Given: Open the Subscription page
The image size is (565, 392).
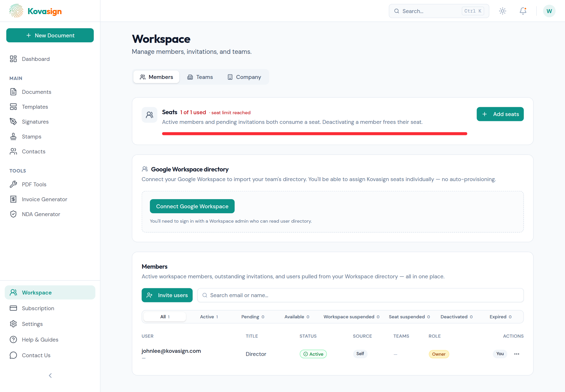Looking at the screenshot, I should pyautogui.click(x=50, y=308).
